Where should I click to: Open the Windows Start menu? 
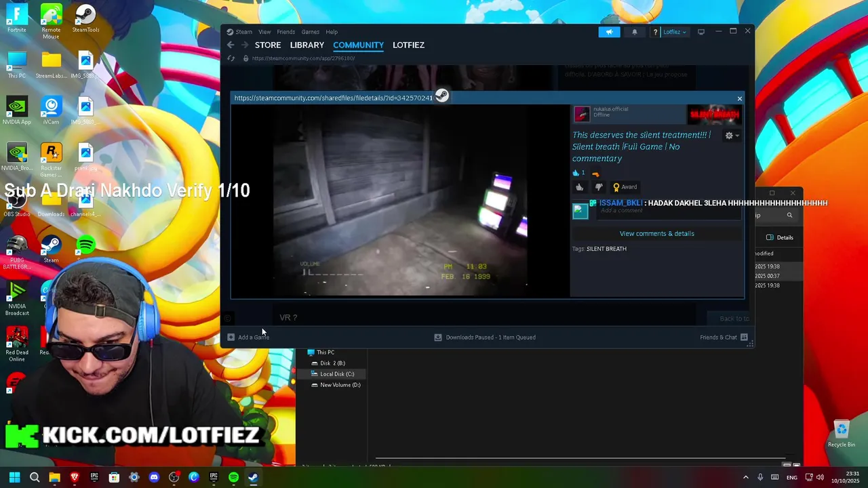14,477
